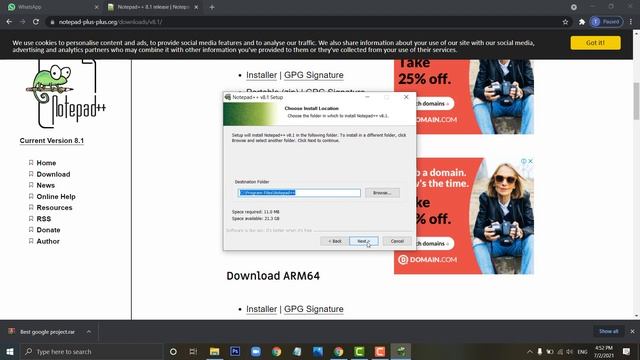Close the Notepad++ release tab
This screenshot has width=640, height=360.
pyautogui.click(x=196, y=7)
